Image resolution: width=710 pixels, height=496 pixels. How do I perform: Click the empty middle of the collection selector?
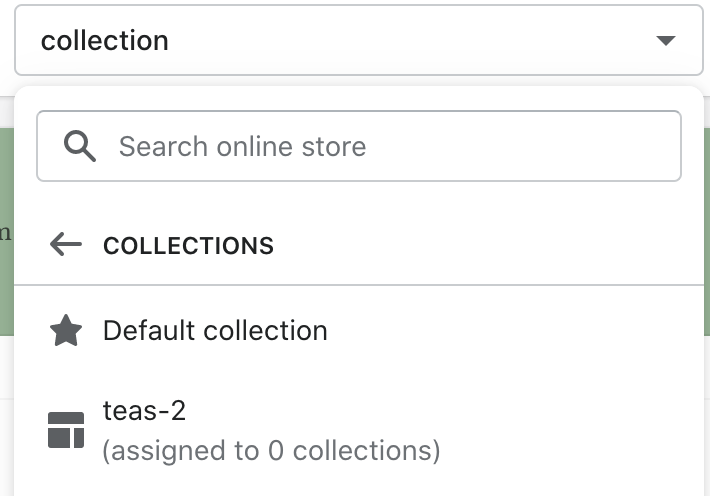[400, 41]
